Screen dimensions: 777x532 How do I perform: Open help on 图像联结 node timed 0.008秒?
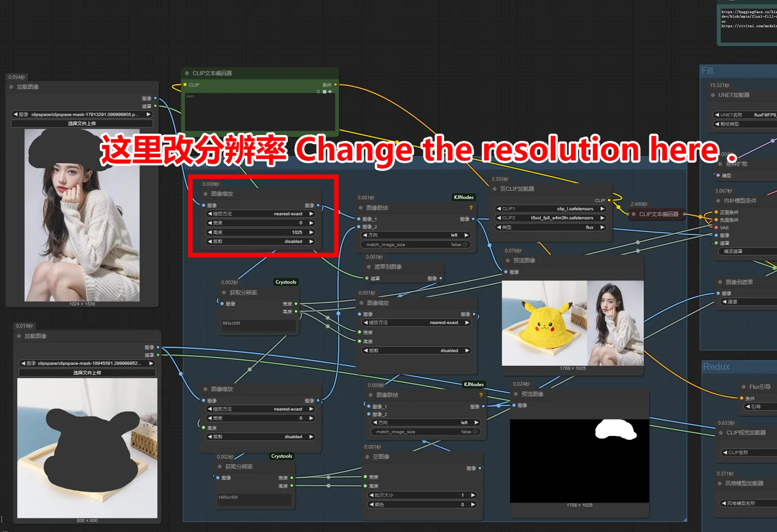tap(481, 395)
